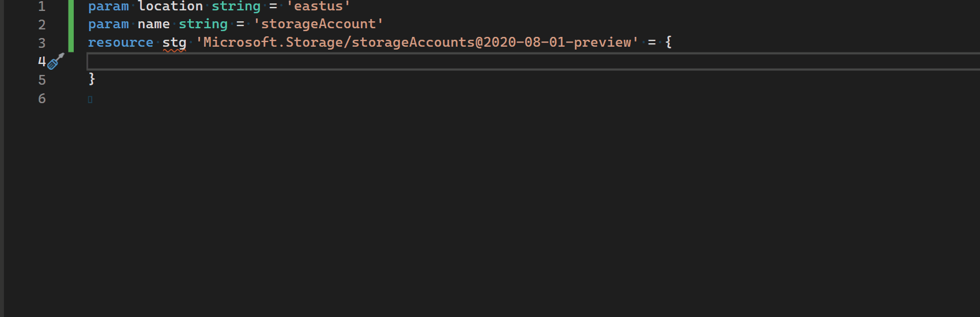This screenshot has width=980, height=317.
Task: Click the green change indicator bar
Action: [x=71, y=26]
